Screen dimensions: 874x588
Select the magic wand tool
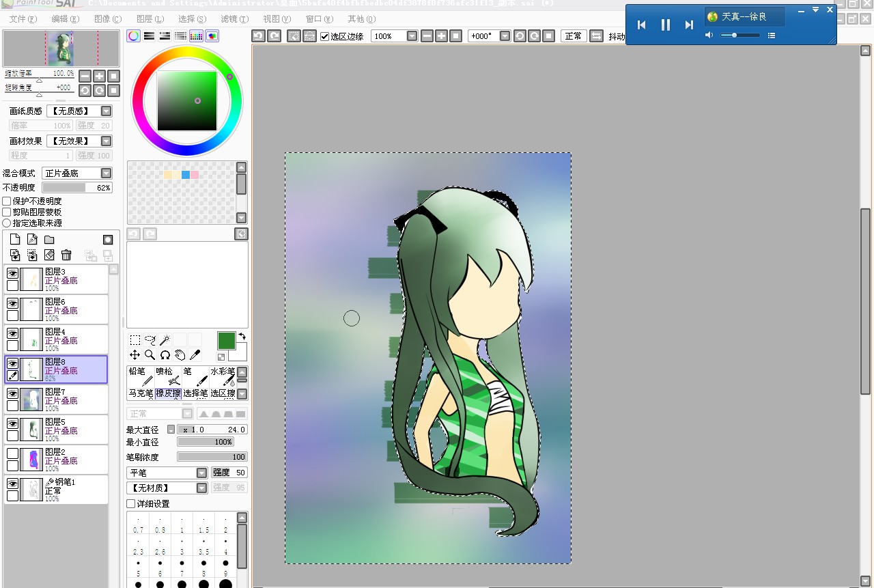tap(165, 340)
